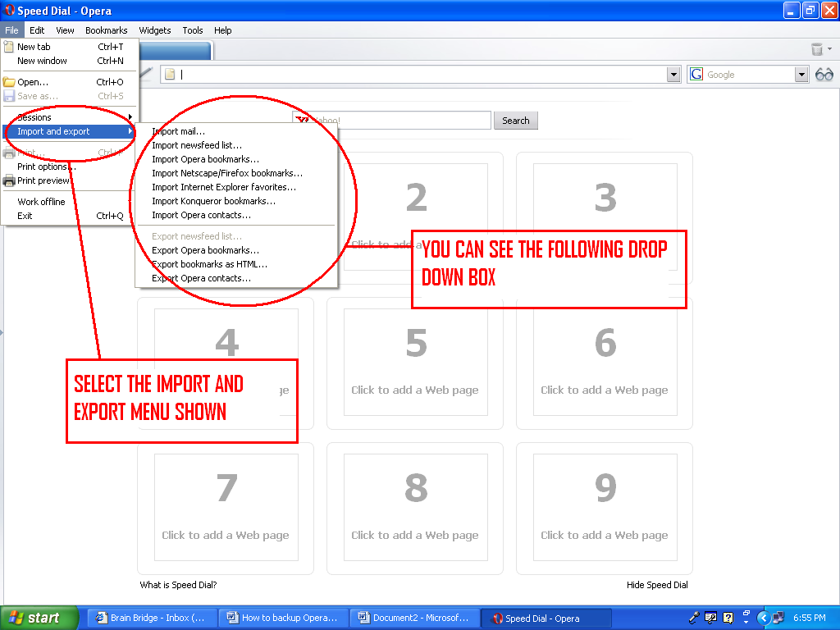Switch to How to backup Opera taskbar button
Screen dimensions: 840x630
click(x=283, y=618)
